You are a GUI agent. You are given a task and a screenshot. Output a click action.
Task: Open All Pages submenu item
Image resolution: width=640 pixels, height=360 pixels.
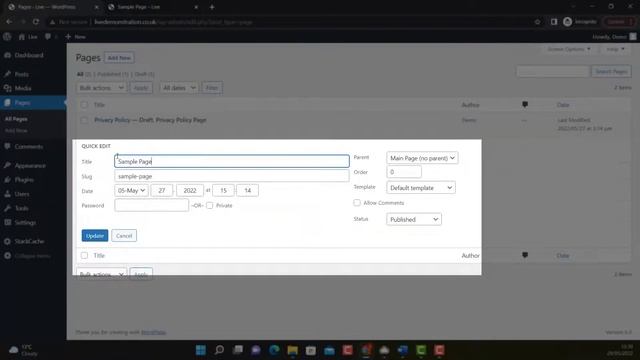(16, 119)
